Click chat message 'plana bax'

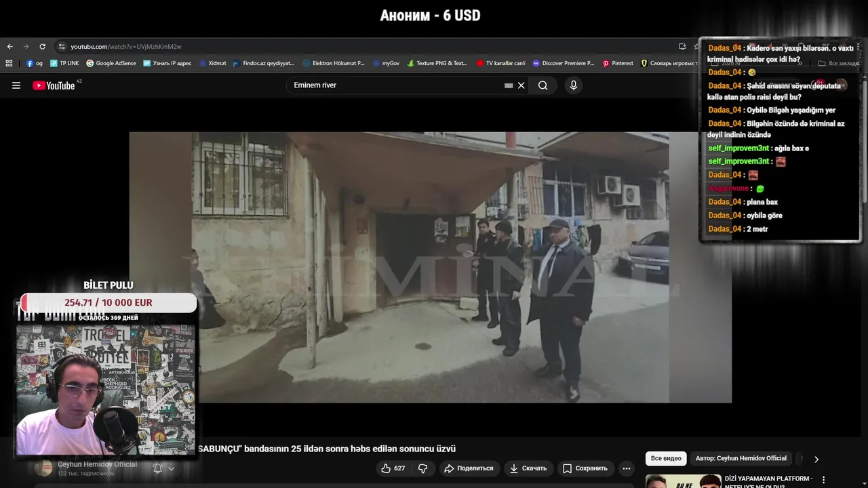tap(762, 202)
